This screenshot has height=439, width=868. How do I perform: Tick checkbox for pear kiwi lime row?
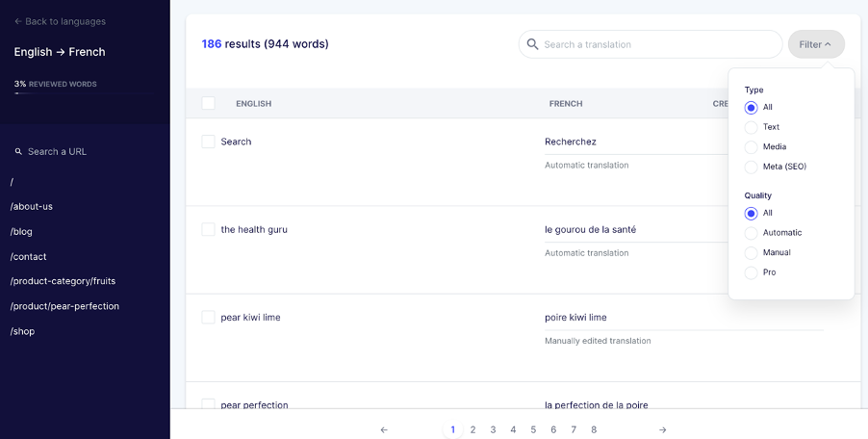(x=208, y=317)
